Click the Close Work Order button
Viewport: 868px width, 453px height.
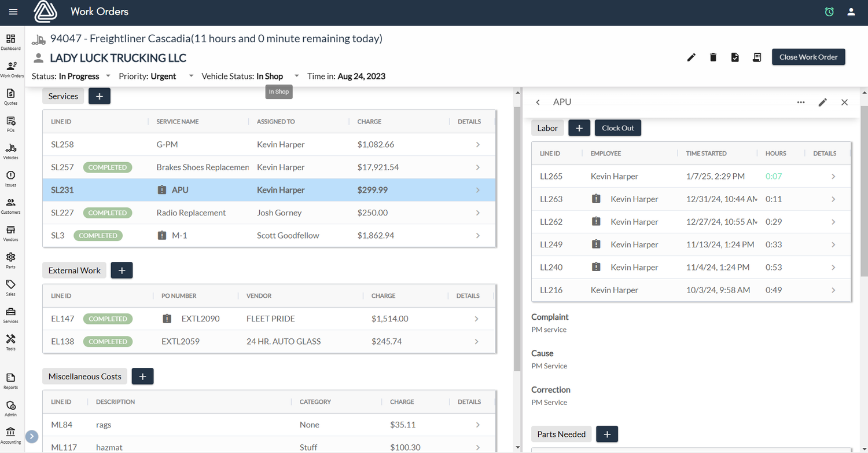(x=808, y=57)
